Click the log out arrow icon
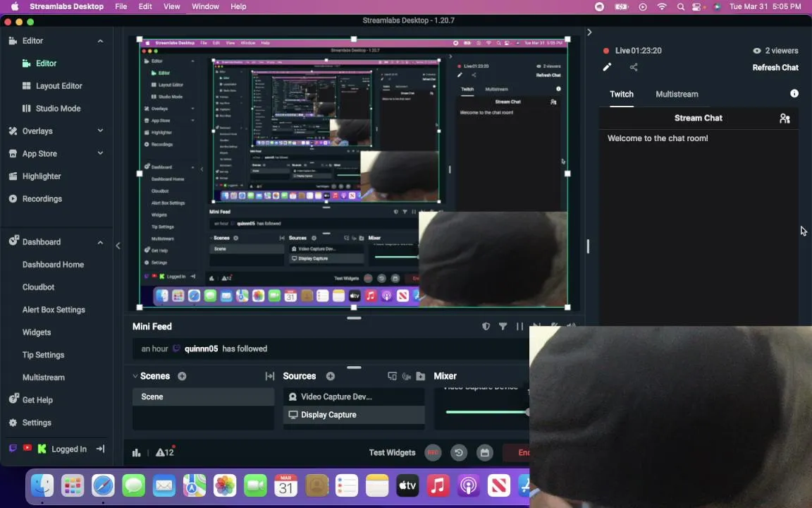812x508 pixels. [x=101, y=449]
